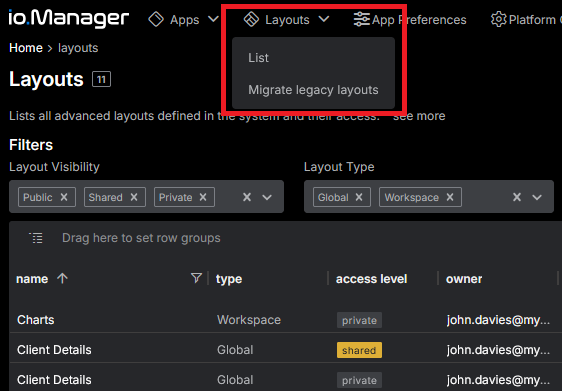Screen dimensions: 562x391
Task: Click inside Layout Type filter field
Action: pyautogui.click(x=429, y=197)
